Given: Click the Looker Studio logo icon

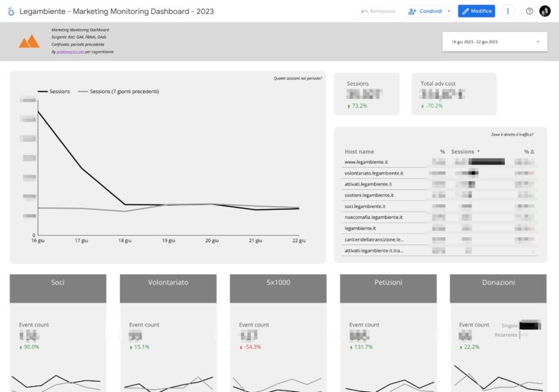Looking at the screenshot, I should (x=11, y=12).
